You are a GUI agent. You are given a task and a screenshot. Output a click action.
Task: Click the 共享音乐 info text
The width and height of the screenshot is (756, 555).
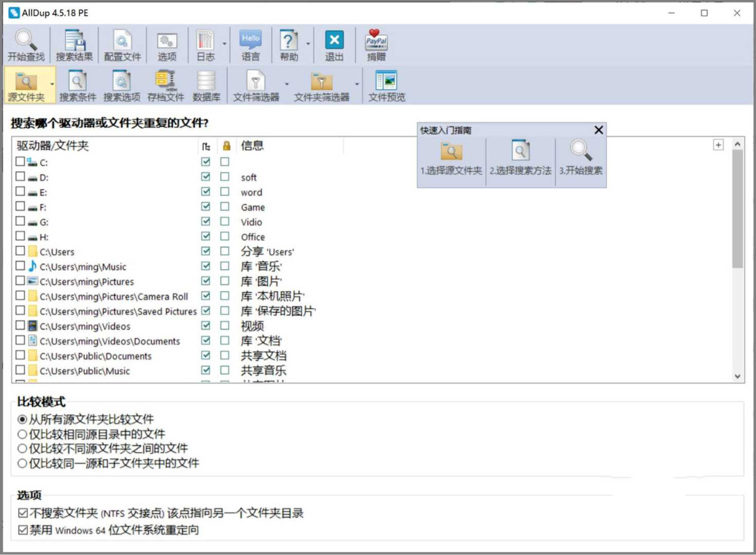coord(264,370)
